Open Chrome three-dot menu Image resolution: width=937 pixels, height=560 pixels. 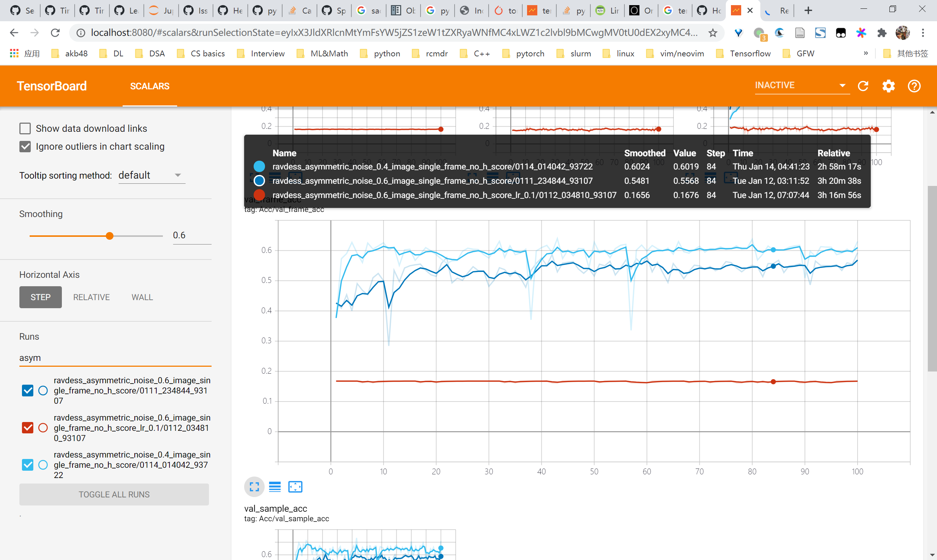pos(923,33)
